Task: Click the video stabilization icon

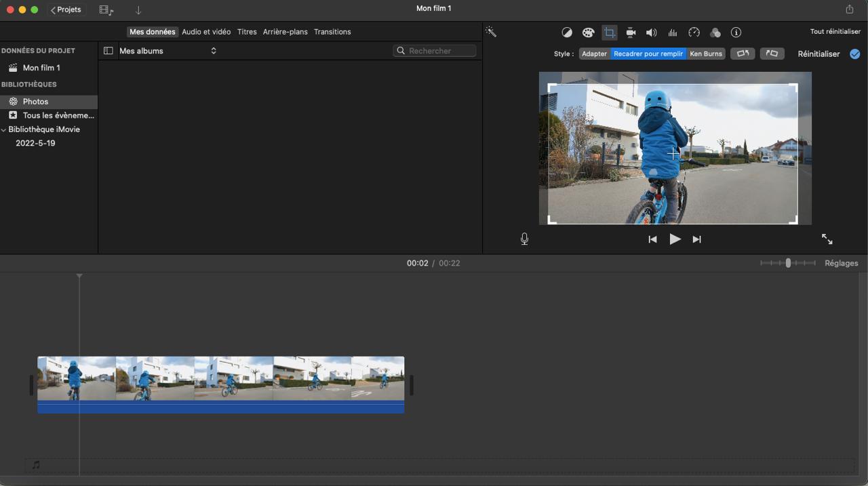Action: click(x=630, y=32)
